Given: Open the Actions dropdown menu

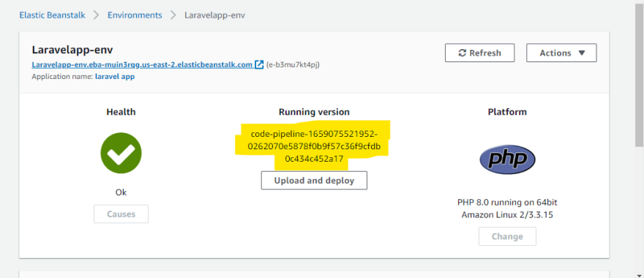Looking at the screenshot, I should pos(561,53).
